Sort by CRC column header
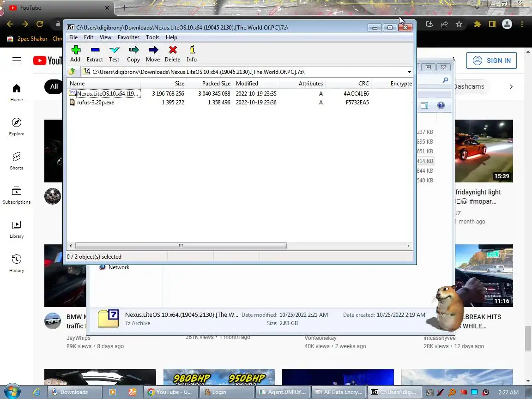 point(348,84)
